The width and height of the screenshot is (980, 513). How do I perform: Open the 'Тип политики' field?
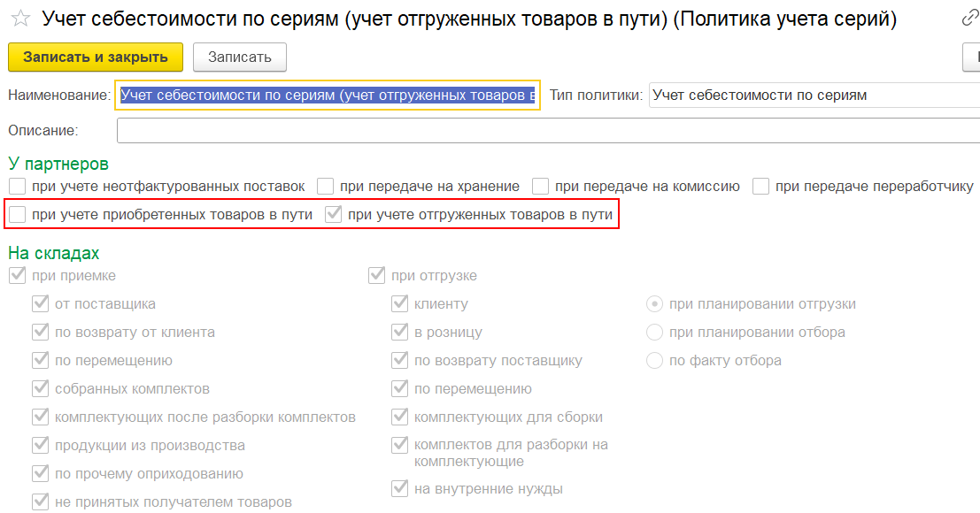point(813,96)
